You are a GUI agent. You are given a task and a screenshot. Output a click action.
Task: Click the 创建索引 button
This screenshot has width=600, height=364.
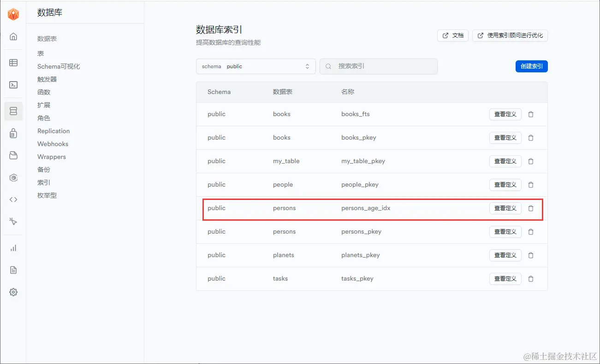pyautogui.click(x=532, y=66)
